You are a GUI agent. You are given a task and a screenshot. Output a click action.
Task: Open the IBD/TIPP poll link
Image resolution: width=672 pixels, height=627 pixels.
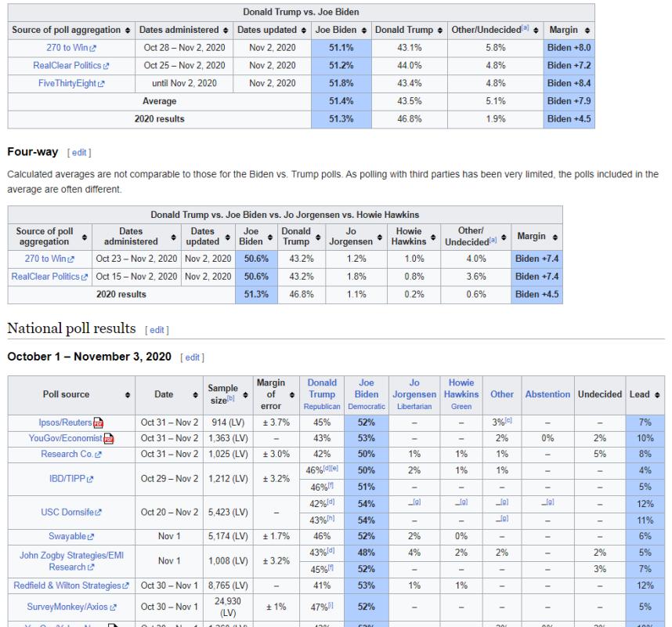click(71, 479)
